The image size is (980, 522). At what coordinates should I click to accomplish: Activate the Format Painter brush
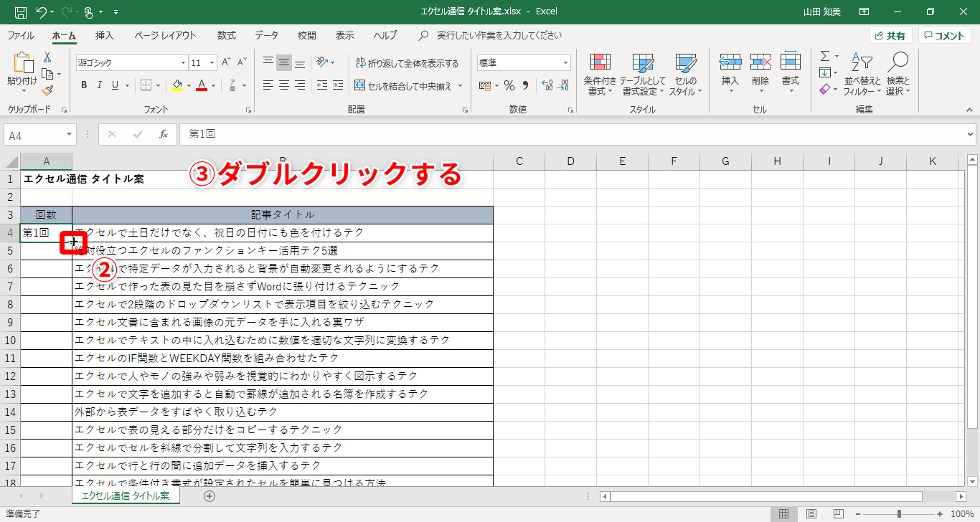click(47, 91)
